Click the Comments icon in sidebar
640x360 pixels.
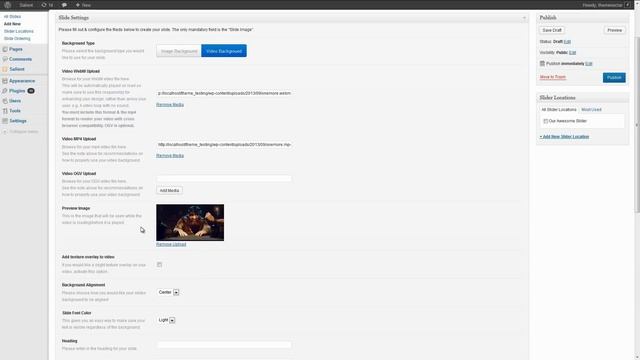5,59
